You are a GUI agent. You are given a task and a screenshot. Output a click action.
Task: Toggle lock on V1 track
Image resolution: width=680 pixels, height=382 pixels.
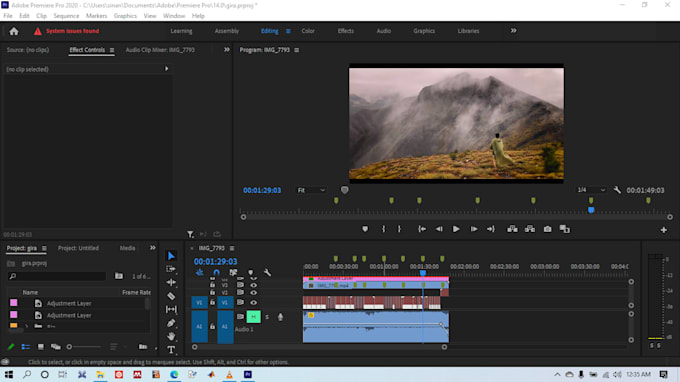[x=212, y=303]
